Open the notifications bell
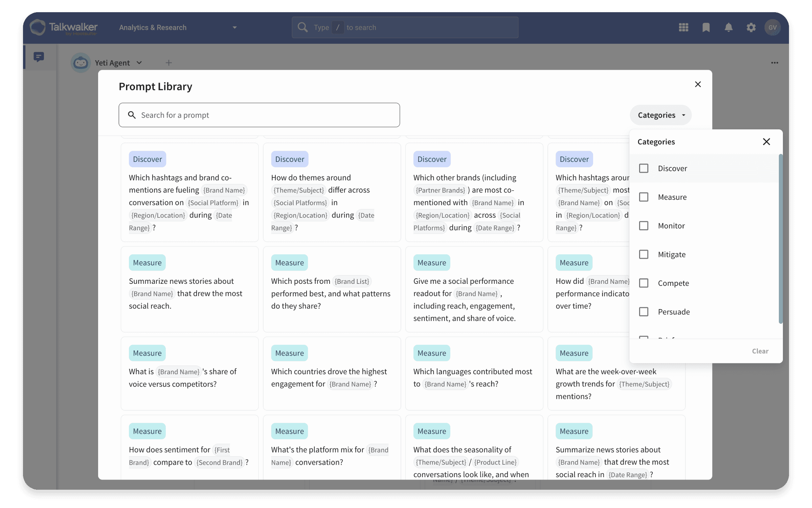 pyautogui.click(x=728, y=27)
